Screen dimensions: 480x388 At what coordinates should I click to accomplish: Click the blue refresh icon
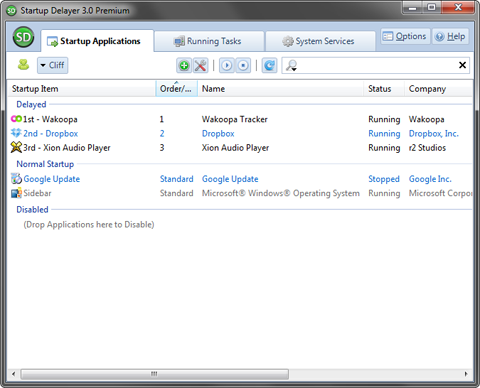pyautogui.click(x=269, y=65)
